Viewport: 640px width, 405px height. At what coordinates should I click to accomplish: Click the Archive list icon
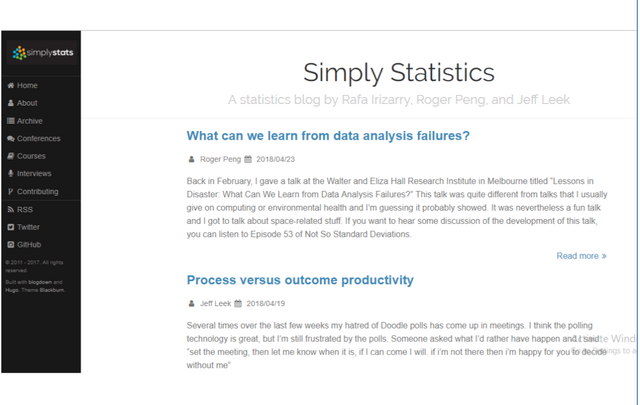[10, 121]
